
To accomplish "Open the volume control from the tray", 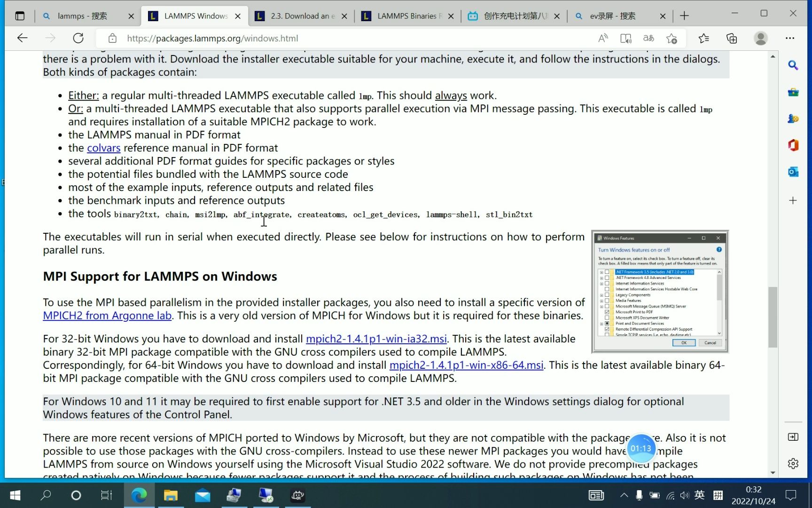I will (x=684, y=495).
